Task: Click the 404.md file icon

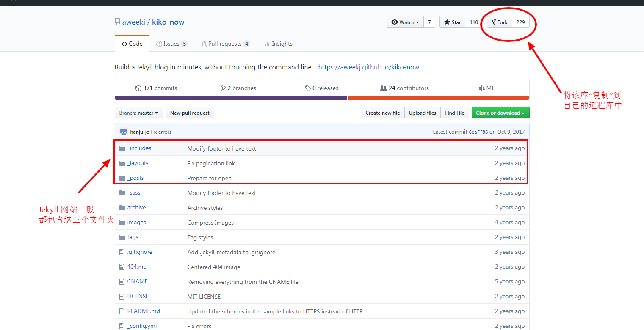Action: tap(122, 267)
